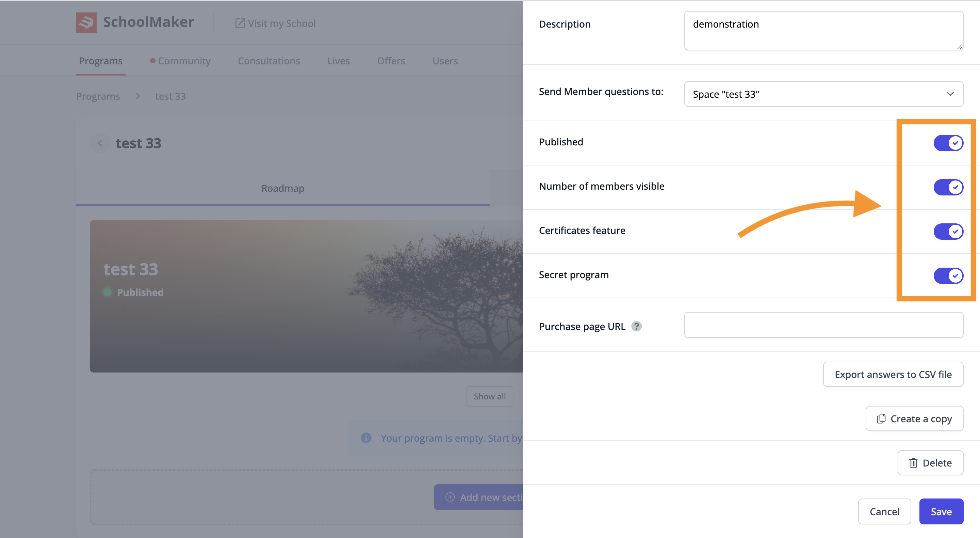This screenshot has width=980, height=538.
Task: Go to the Consultations tab
Action: click(x=269, y=61)
